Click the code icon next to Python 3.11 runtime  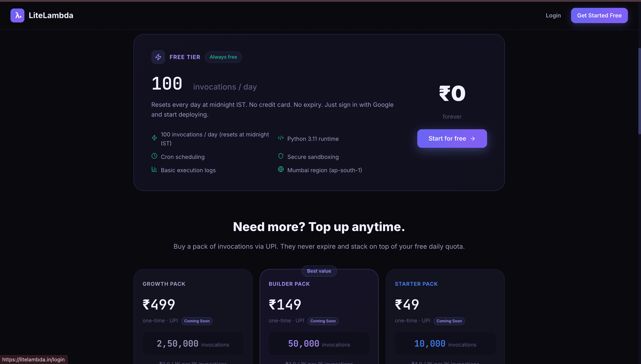click(281, 138)
